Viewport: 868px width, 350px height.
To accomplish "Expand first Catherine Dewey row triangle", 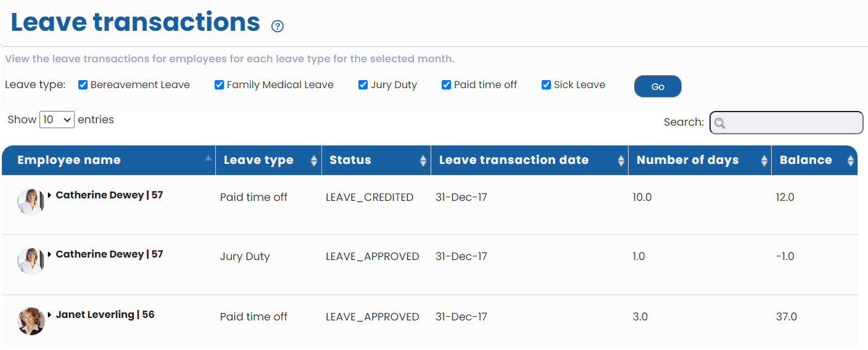I will click(49, 195).
